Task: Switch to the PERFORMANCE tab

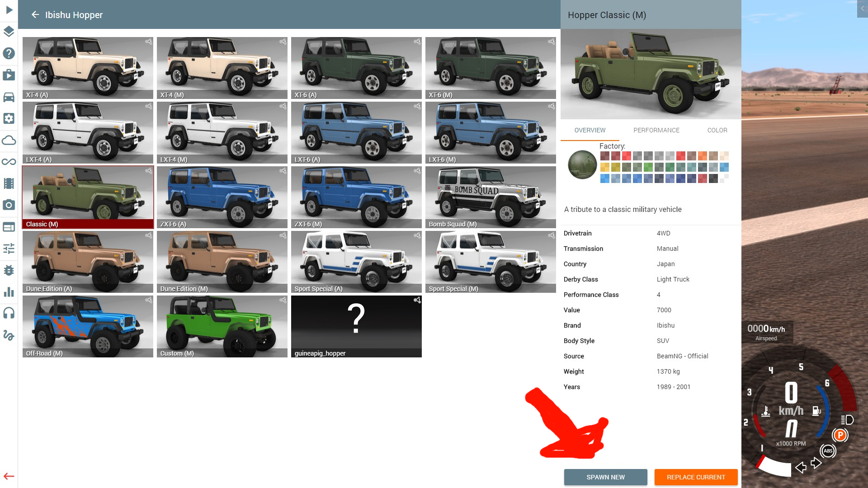Action: [656, 130]
